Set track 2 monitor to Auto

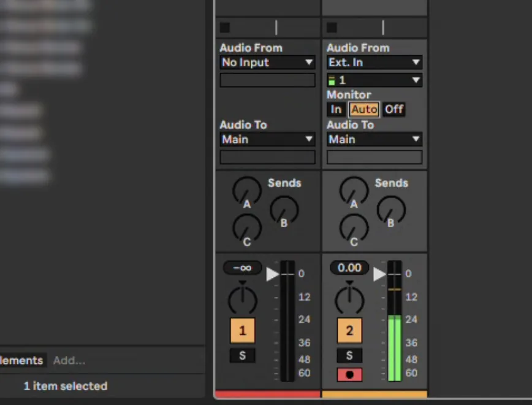(364, 109)
